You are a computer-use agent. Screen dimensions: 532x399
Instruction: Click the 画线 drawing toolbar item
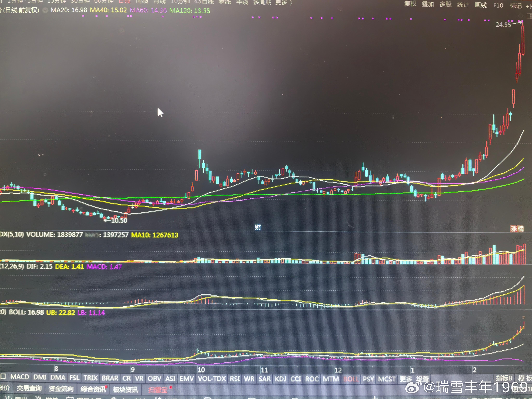tap(481, 5)
